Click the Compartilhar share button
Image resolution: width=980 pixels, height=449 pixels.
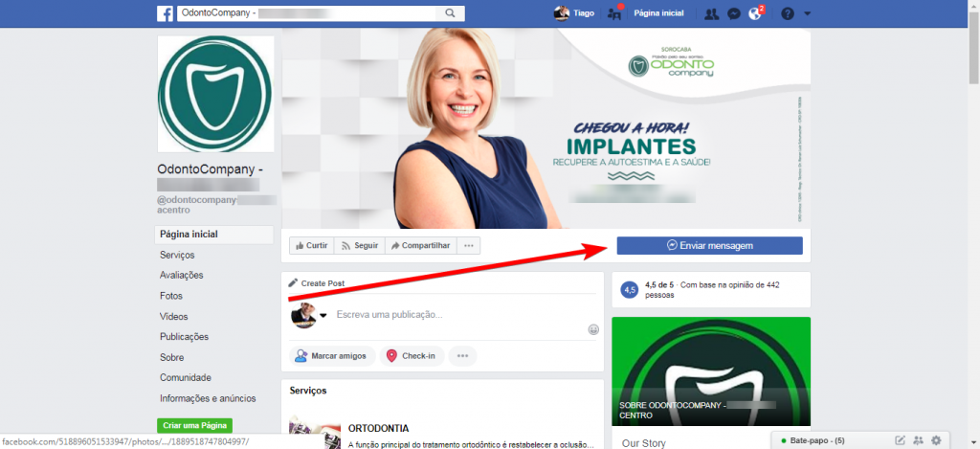[x=421, y=246]
